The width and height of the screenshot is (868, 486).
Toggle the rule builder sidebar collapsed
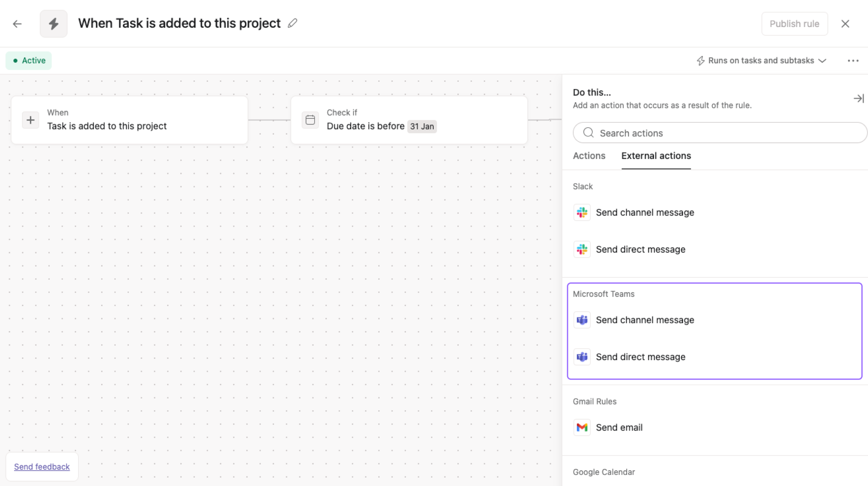pos(859,98)
